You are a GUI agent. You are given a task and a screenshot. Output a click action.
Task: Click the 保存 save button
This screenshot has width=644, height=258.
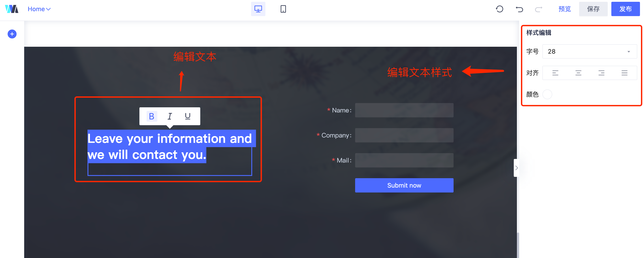[x=593, y=9]
